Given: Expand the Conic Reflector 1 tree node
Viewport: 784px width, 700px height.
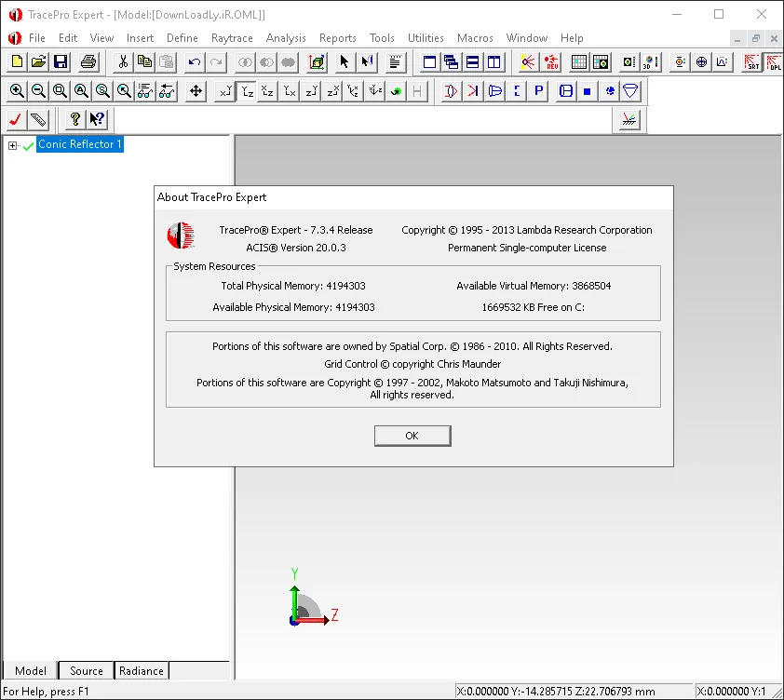Looking at the screenshot, I should [12, 145].
